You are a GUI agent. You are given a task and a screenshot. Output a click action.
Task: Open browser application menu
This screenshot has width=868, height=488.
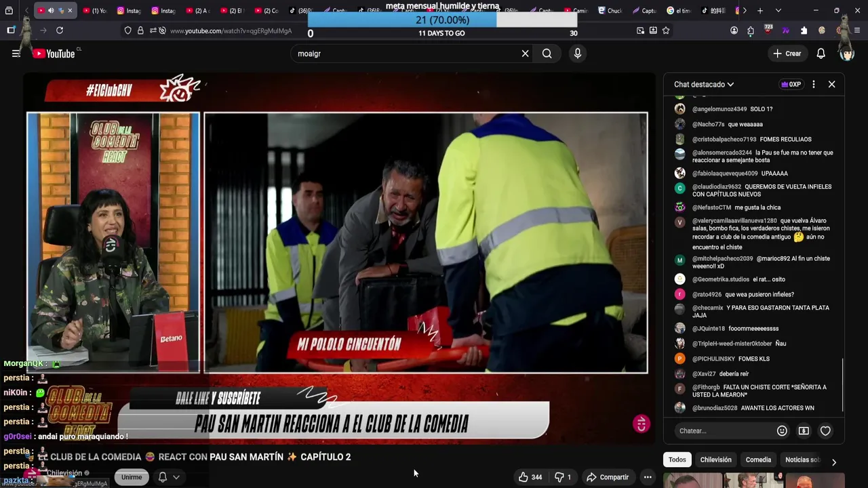[x=857, y=30]
